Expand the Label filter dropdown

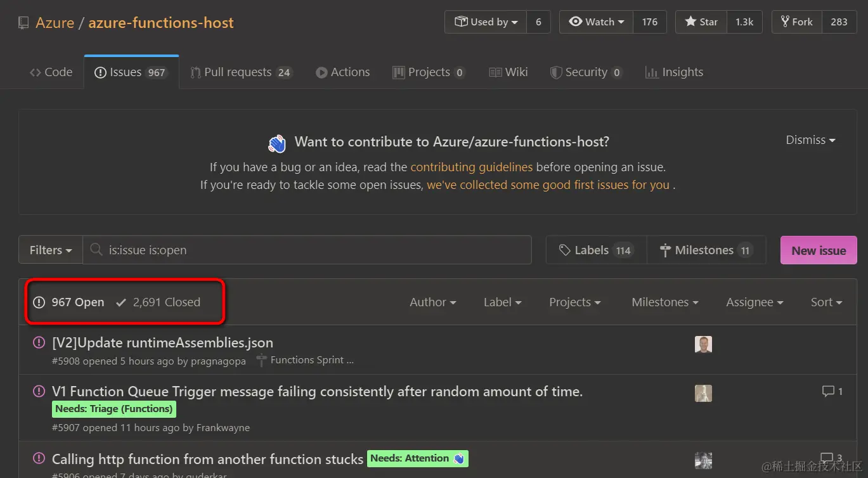click(503, 302)
